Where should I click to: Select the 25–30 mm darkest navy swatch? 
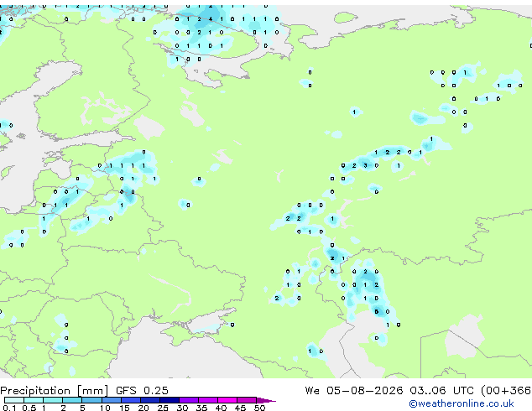[x=170, y=400]
